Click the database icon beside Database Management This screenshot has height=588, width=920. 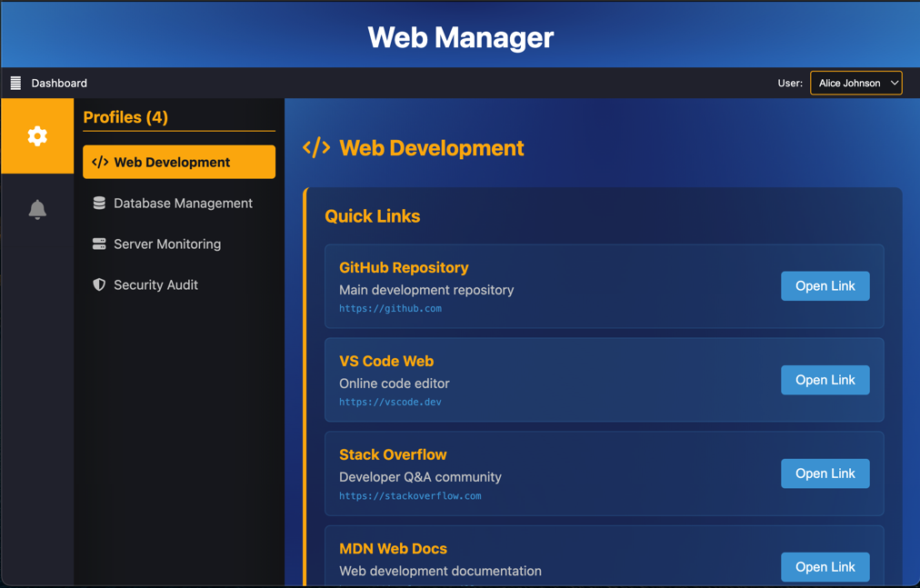[99, 204]
